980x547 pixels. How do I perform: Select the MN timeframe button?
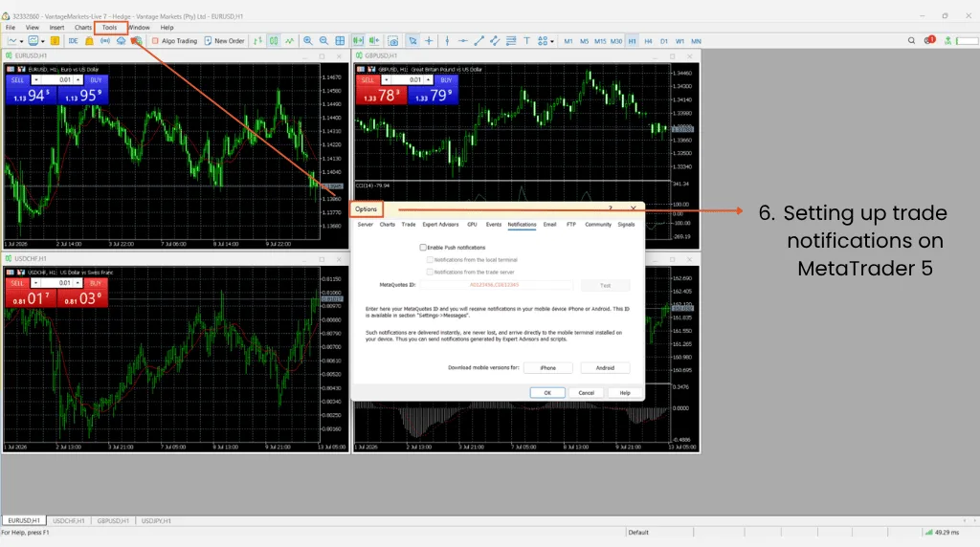click(x=697, y=41)
